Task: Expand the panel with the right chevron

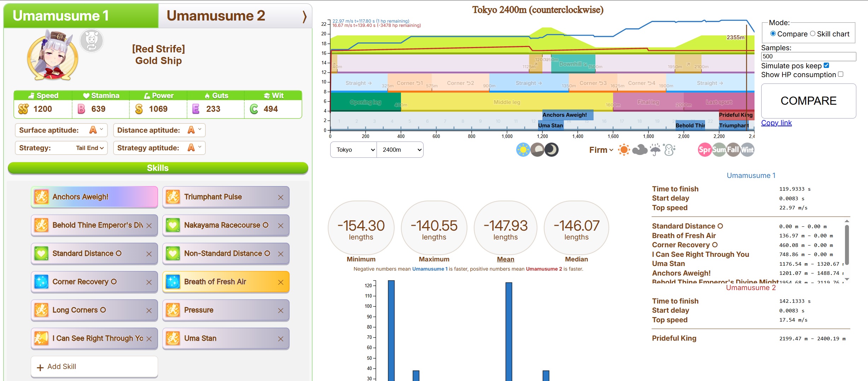Action: tap(304, 16)
